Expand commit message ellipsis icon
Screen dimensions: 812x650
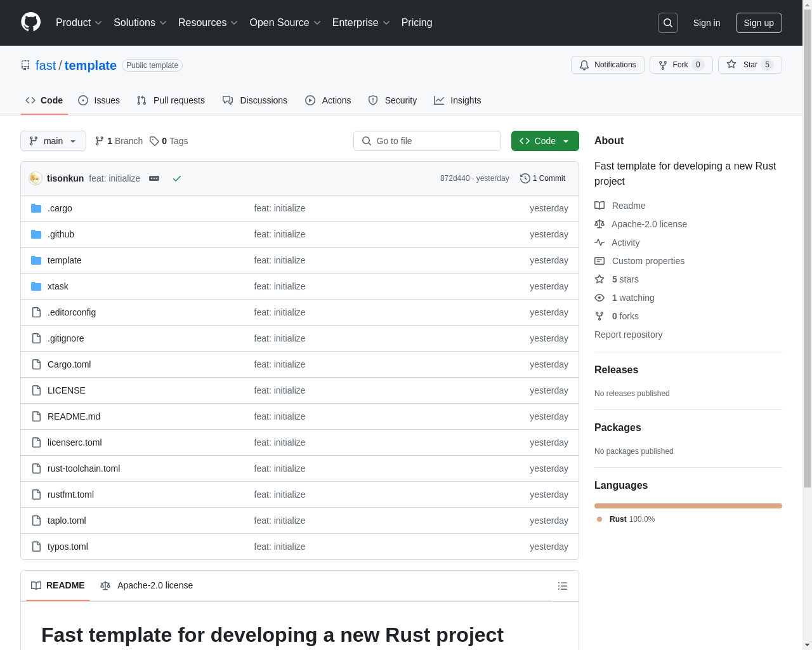tap(154, 178)
